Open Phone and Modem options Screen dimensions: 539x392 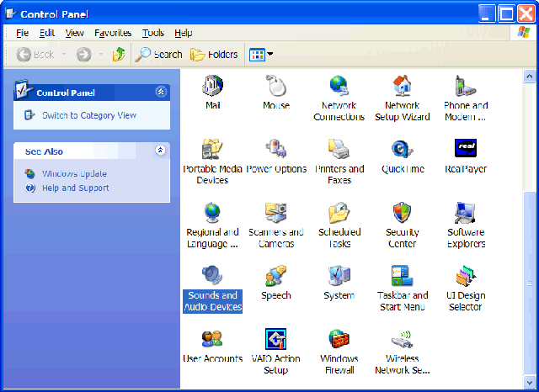pyautogui.click(x=466, y=98)
